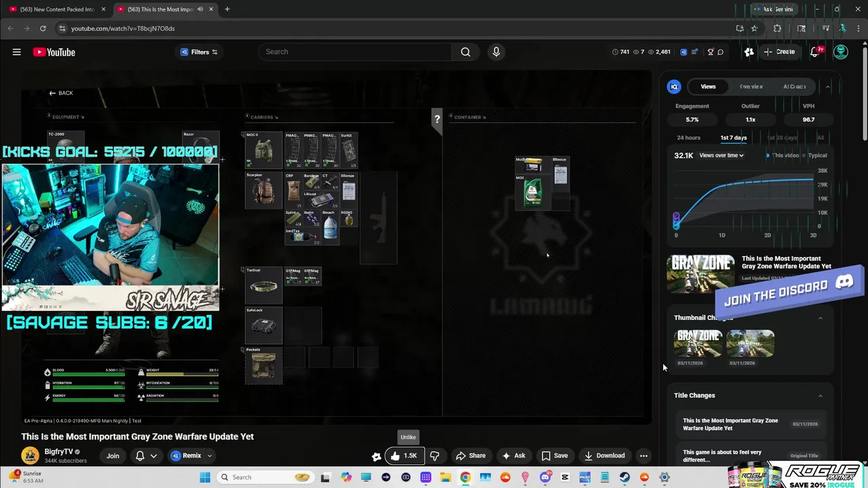This screenshot has width=868, height=488.
Task: Download the video
Action: coord(605,455)
